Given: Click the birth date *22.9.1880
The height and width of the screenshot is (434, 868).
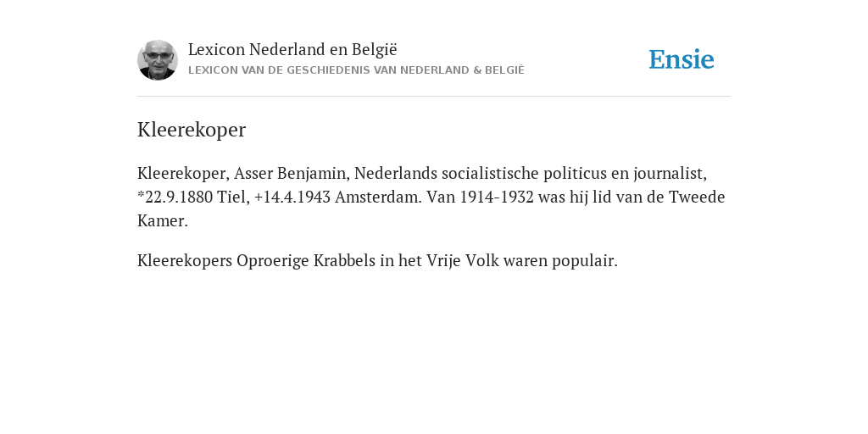Looking at the screenshot, I should click(x=175, y=197).
